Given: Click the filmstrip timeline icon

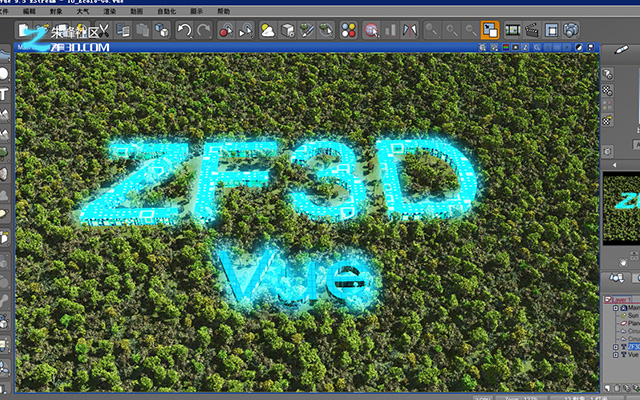Looking at the screenshot, I should pos(513,30).
